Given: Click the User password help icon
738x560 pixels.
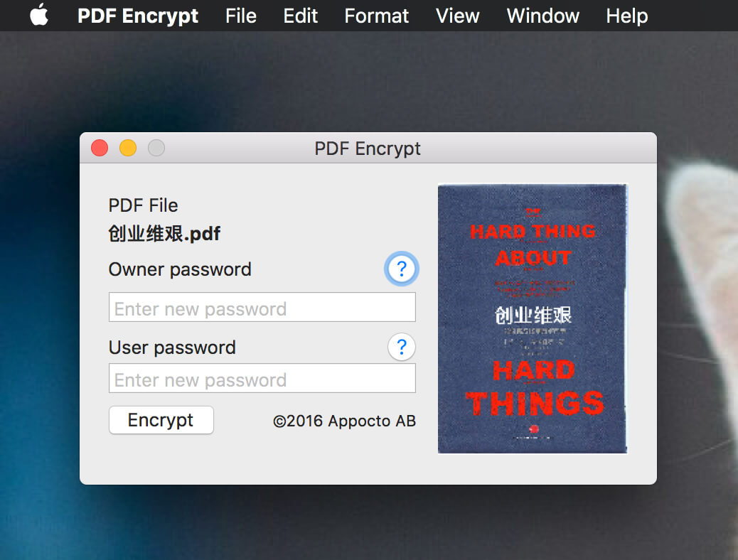Looking at the screenshot, I should (x=402, y=347).
